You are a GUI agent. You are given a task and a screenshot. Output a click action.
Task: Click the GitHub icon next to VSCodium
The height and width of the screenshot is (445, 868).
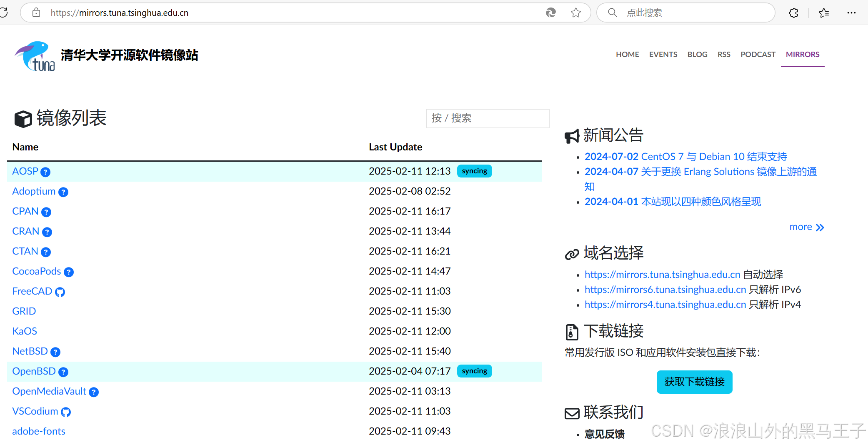coord(66,412)
